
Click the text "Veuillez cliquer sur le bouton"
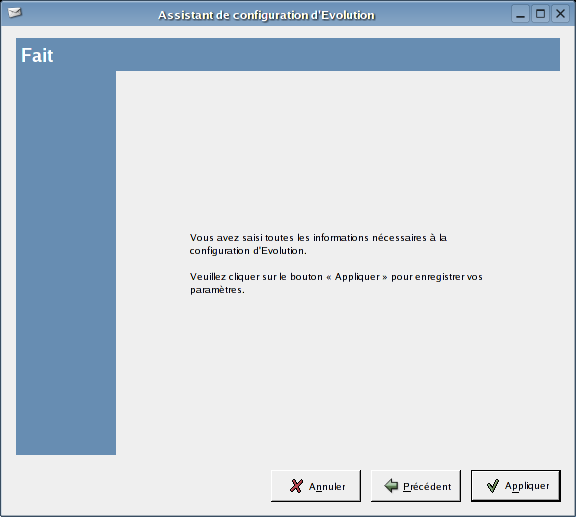pyautogui.click(x=256, y=277)
